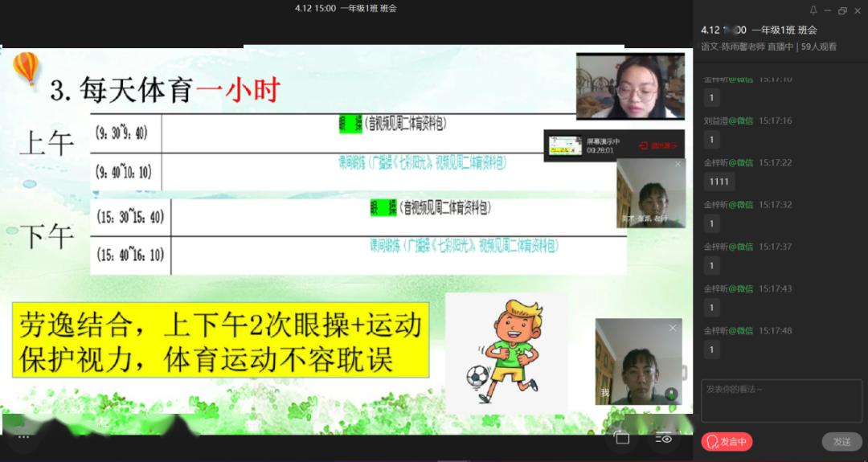Click the 1111 chat message bubble
This screenshot has width=868, height=462.
pos(719,182)
